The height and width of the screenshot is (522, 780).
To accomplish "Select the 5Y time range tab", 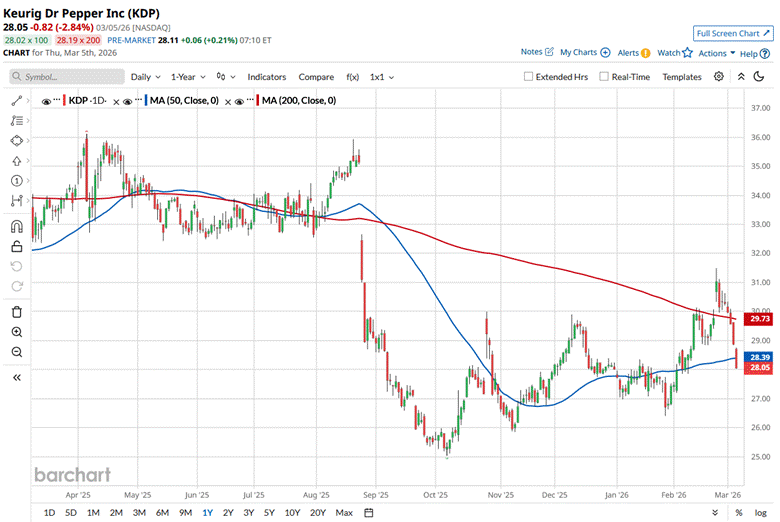I will point(269,513).
